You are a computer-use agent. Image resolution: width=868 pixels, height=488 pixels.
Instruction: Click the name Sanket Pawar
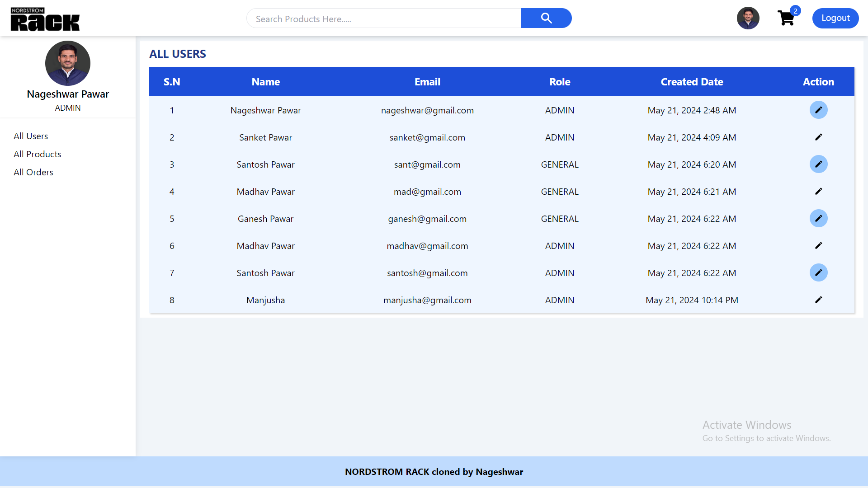click(266, 137)
